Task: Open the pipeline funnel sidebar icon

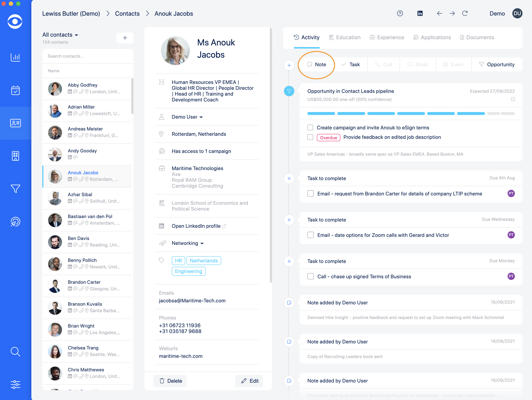Action: [15, 189]
